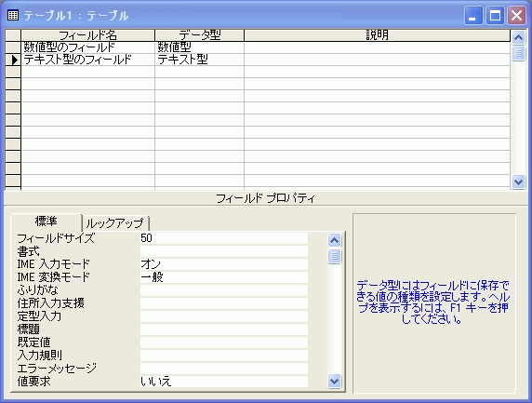Open the テキスト型 data type cell

point(199,60)
